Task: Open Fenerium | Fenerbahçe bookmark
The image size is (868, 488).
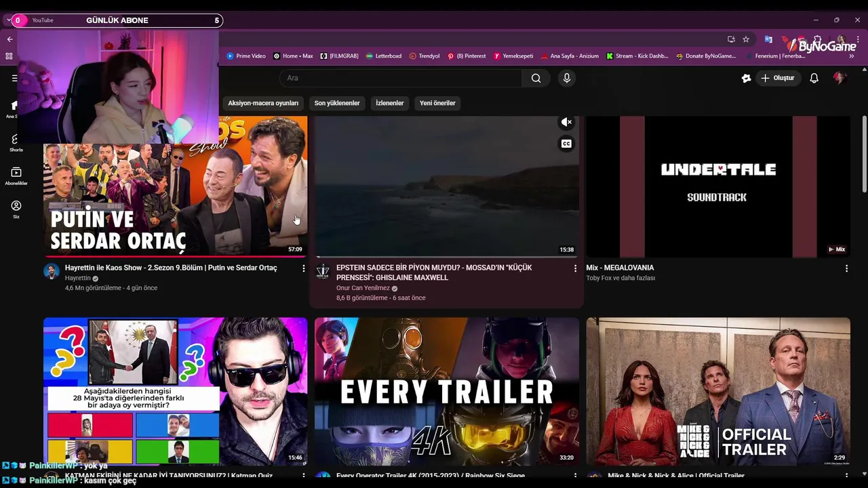Action: click(775, 56)
